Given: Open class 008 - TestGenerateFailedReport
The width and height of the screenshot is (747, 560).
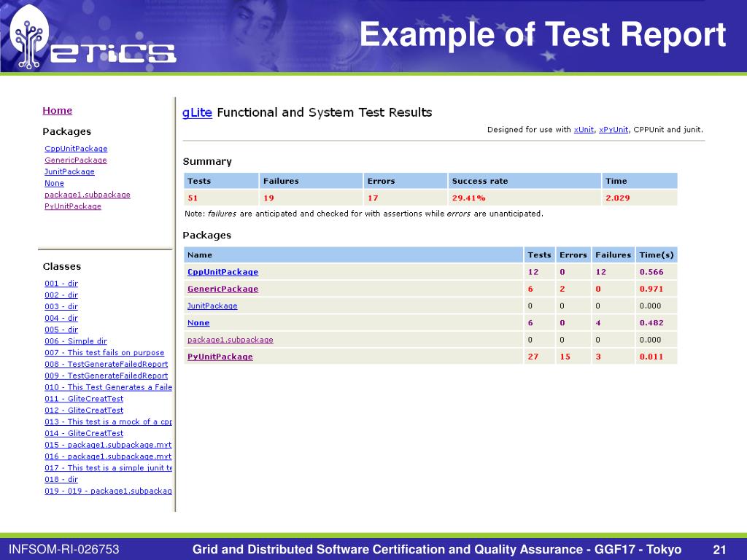Looking at the screenshot, I should tap(107, 364).
